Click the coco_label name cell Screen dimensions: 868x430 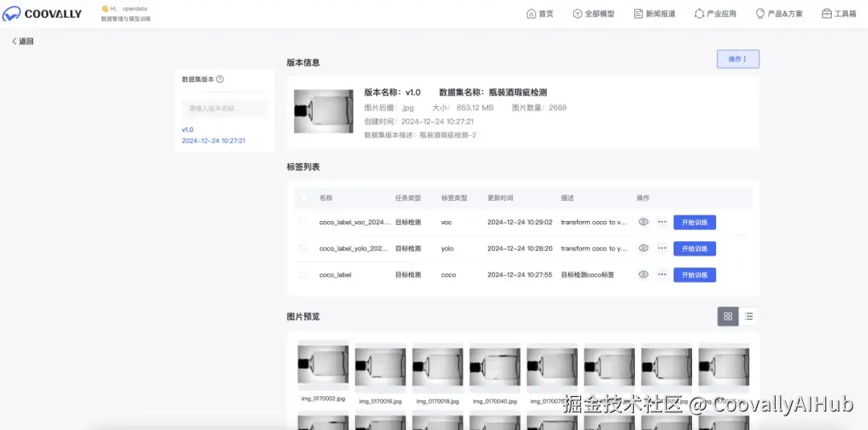pos(335,275)
